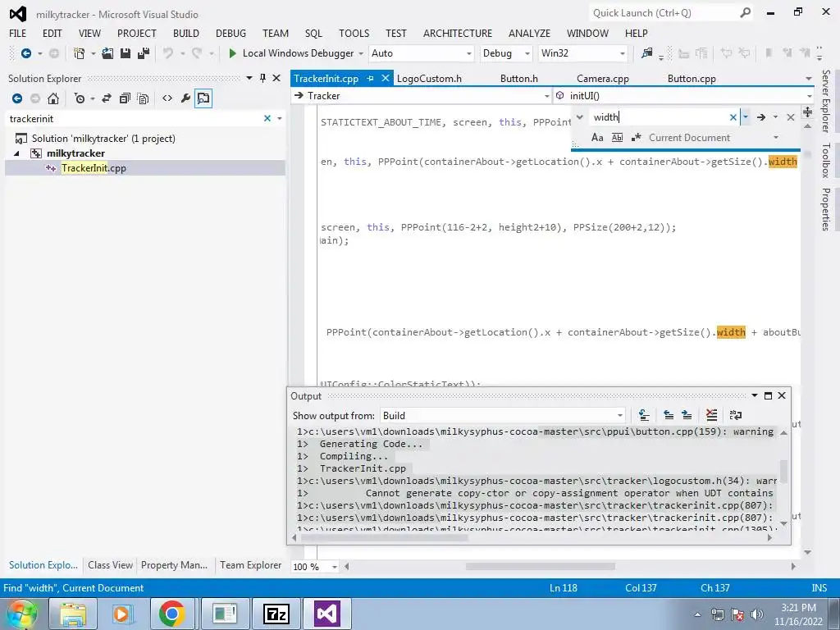The width and height of the screenshot is (840, 630).
Task: Collapse the milkytracker project node
Action: coord(16,153)
